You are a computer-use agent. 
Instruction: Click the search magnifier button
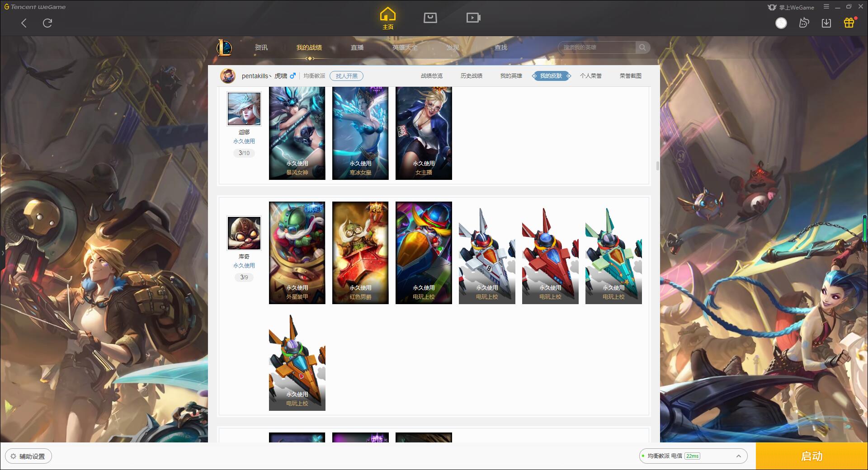(642, 47)
